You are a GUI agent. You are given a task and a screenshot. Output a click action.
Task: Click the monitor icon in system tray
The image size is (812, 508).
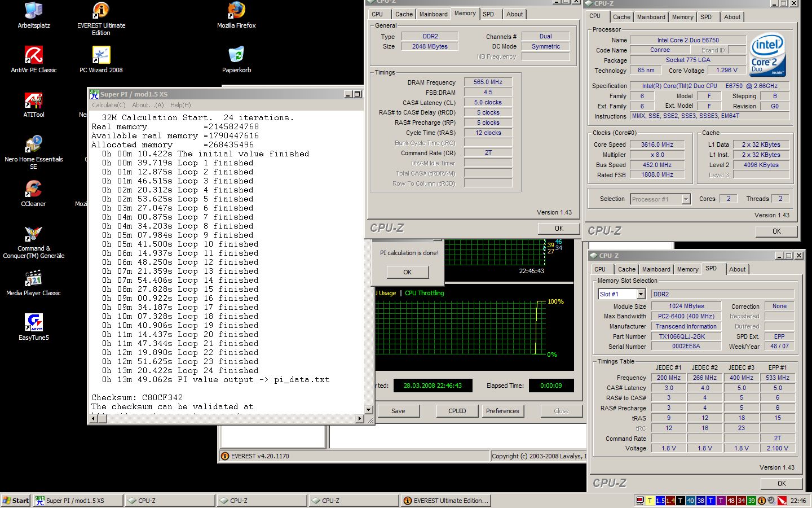point(639,501)
